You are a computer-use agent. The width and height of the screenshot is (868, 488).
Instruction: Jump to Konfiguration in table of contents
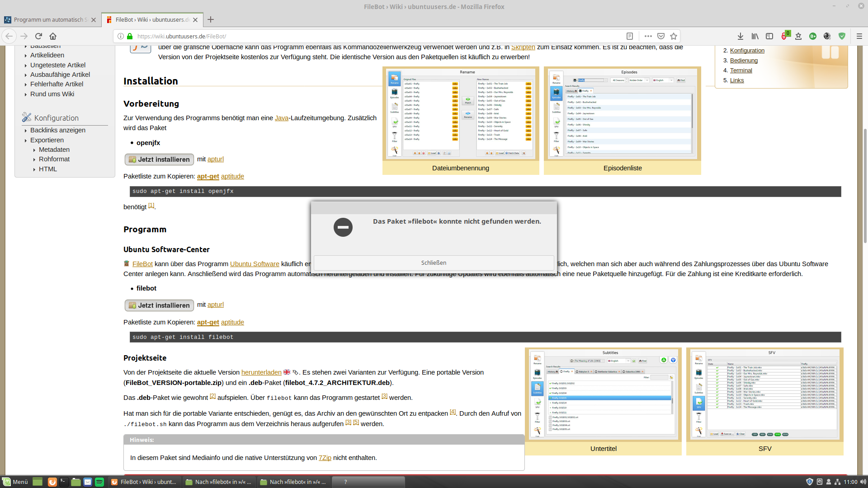[x=747, y=51]
